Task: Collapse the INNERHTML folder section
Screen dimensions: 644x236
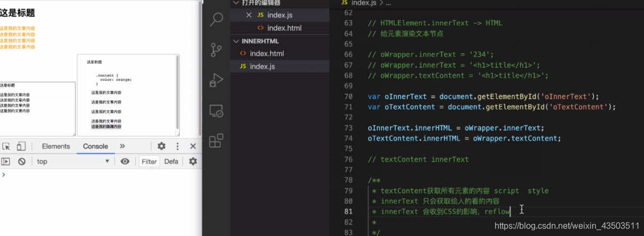Action: pyautogui.click(x=280, y=41)
